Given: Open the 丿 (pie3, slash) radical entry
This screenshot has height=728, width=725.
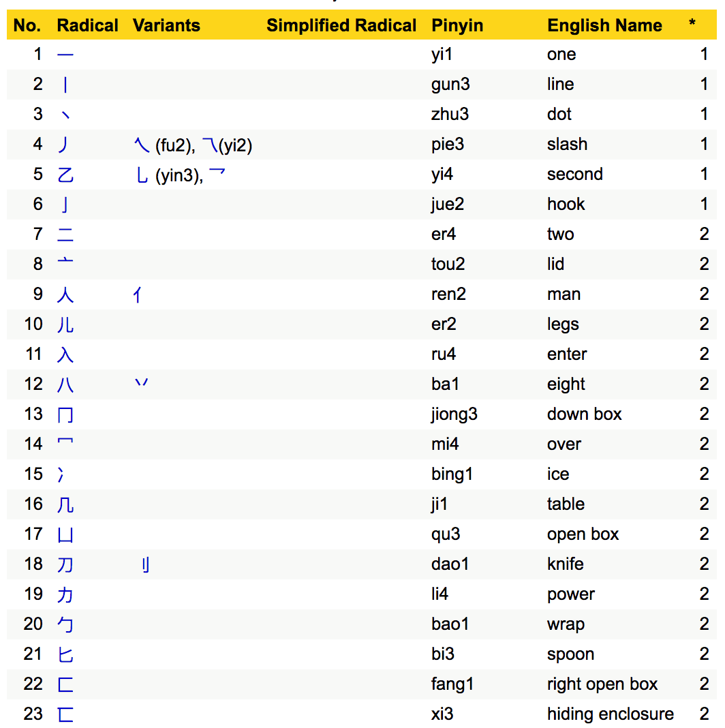Looking at the screenshot, I should pyautogui.click(x=65, y=144).
